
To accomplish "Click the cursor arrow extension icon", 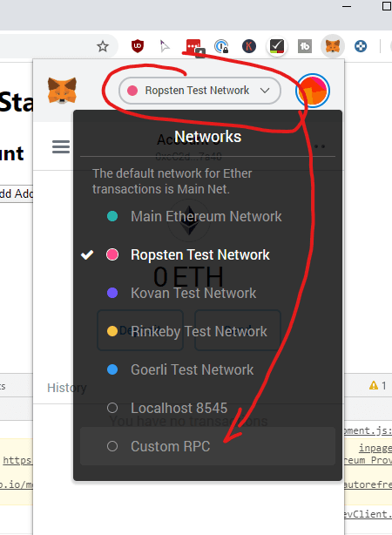I will [165, 46].
